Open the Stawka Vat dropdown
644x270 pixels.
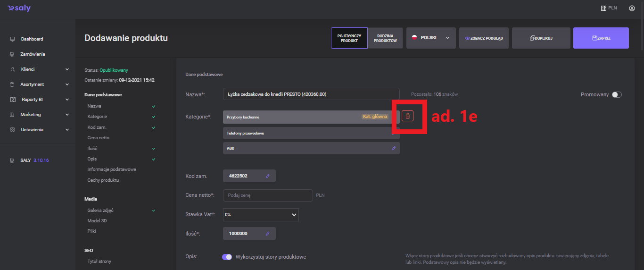pos(261,215)
